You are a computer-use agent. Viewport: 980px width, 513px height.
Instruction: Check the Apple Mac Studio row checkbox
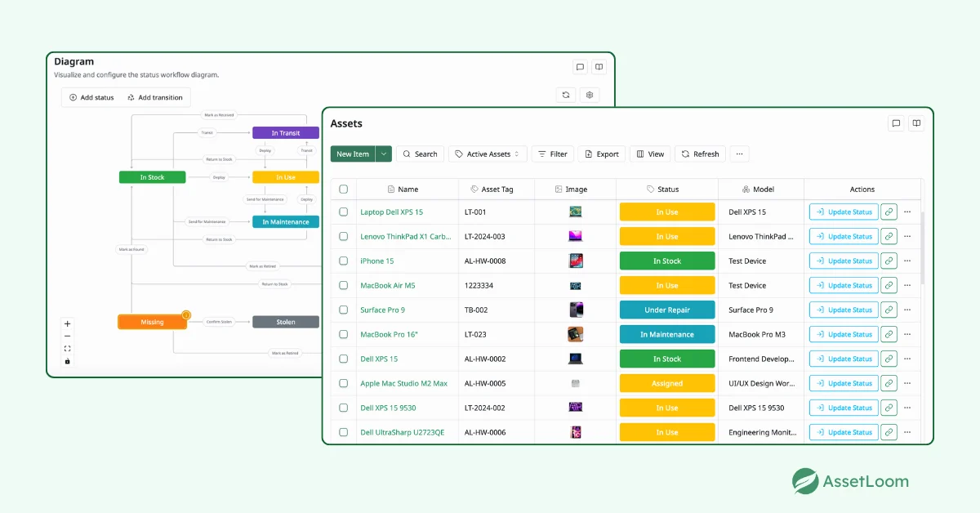344,383
